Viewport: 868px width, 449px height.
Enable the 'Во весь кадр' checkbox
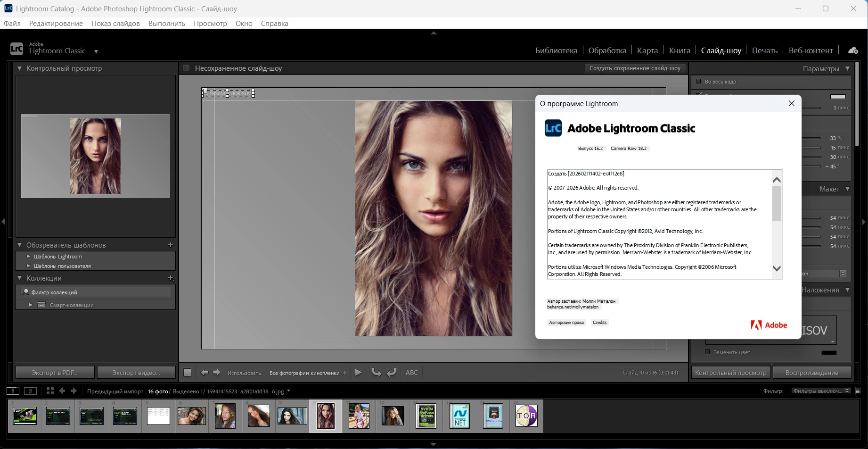tap(699, 82)
